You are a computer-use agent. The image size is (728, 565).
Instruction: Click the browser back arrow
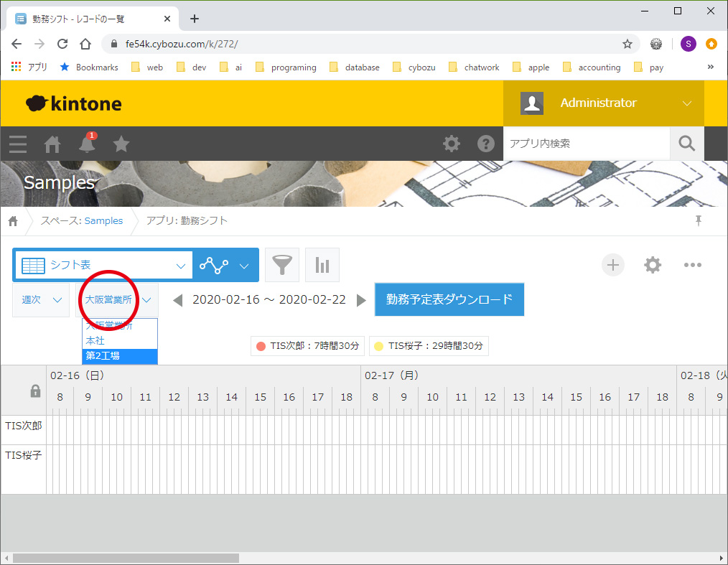(17, 44)
